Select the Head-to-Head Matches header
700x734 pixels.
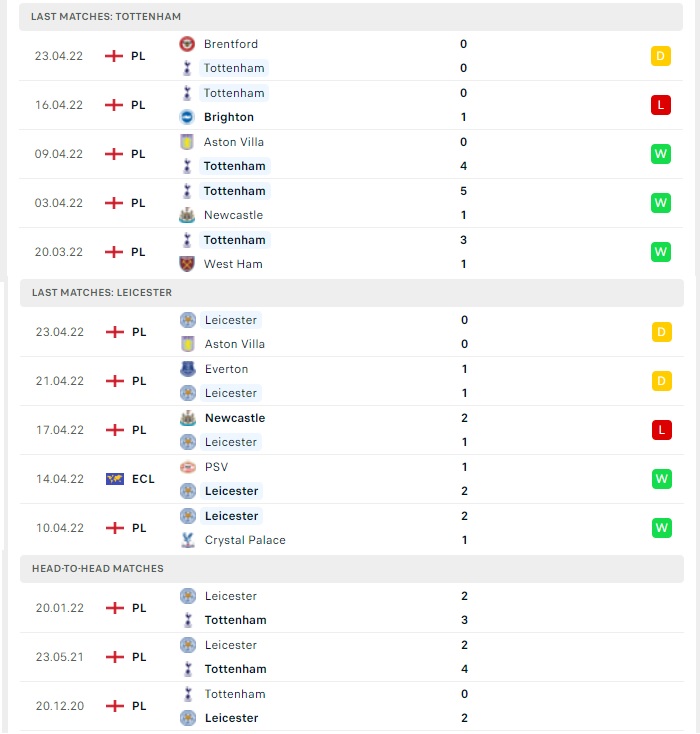(x=352, y=569)
